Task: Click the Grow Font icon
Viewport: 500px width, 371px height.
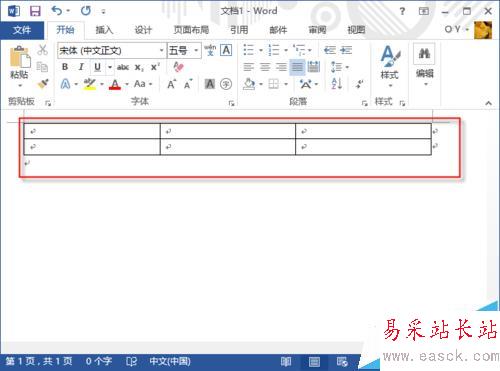Action: 171,84
